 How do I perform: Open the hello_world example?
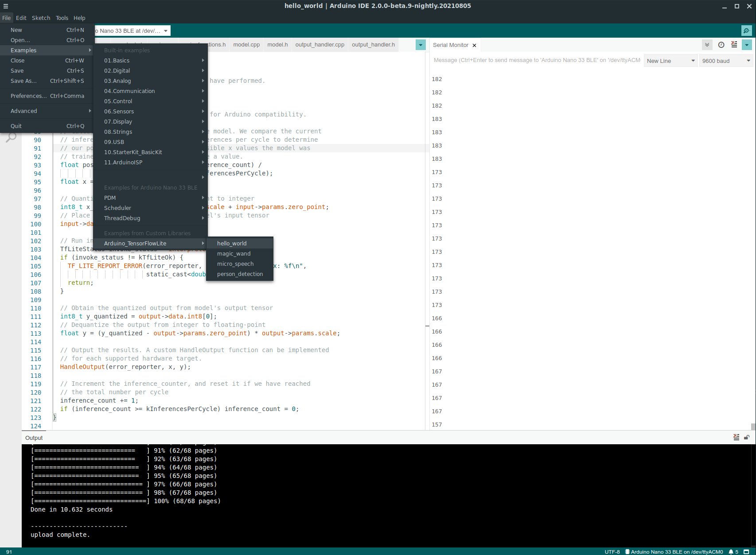click(x=240, y=243)
